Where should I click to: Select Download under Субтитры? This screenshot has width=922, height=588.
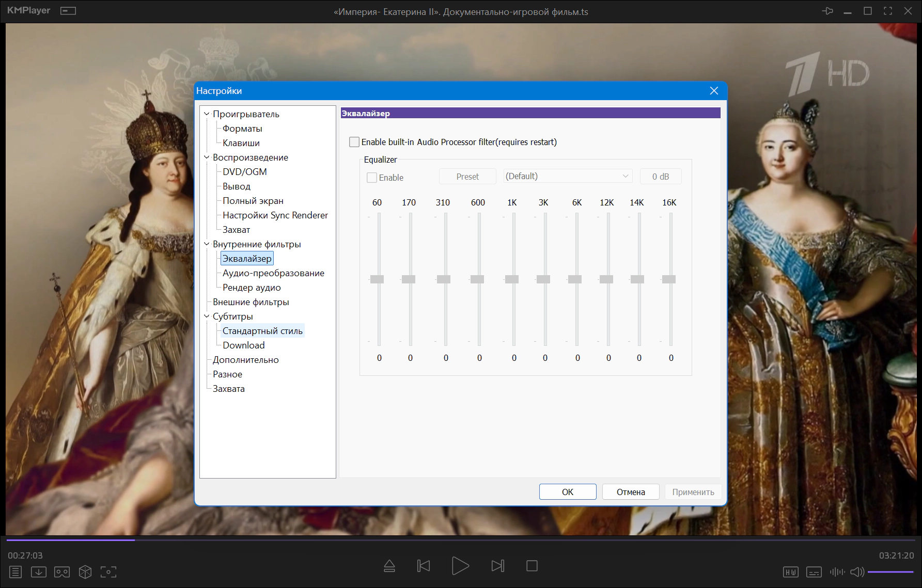[244, 345]
